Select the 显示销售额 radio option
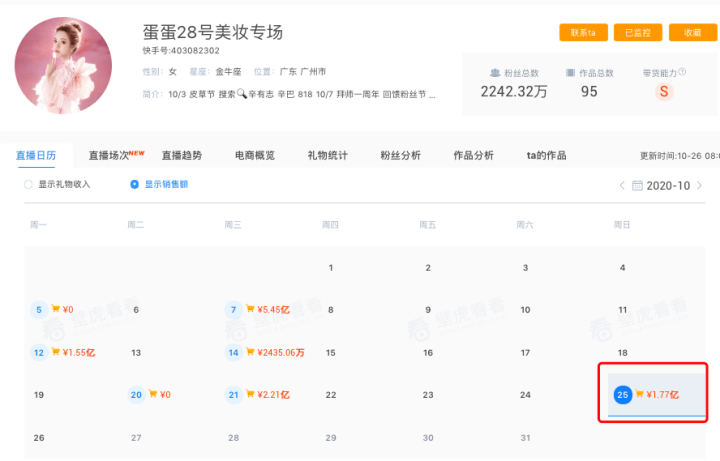This screenshot has height=461, width=720. 135,185
